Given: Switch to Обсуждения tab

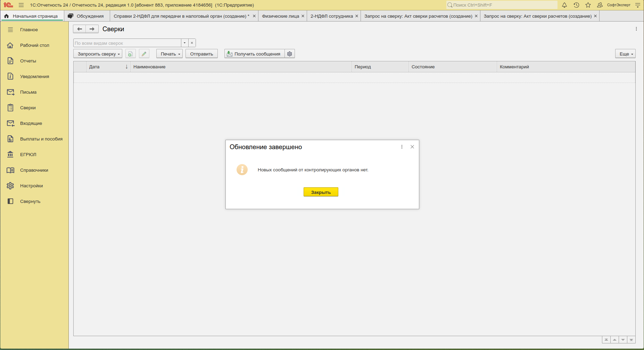Looking at the screenshot, I should (x=87, y=16).
